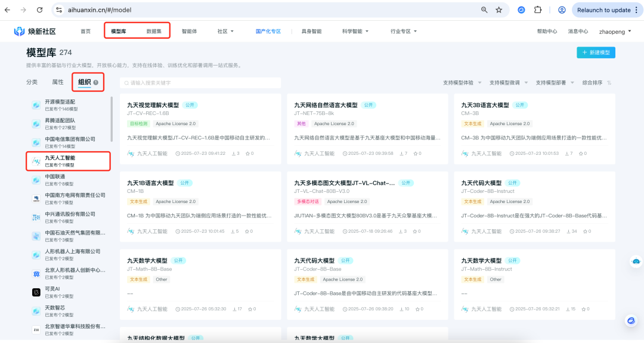Bookmark this page with the star icon
The width and height of the screenshot is (644, 343).
click(x=499, y=10)
